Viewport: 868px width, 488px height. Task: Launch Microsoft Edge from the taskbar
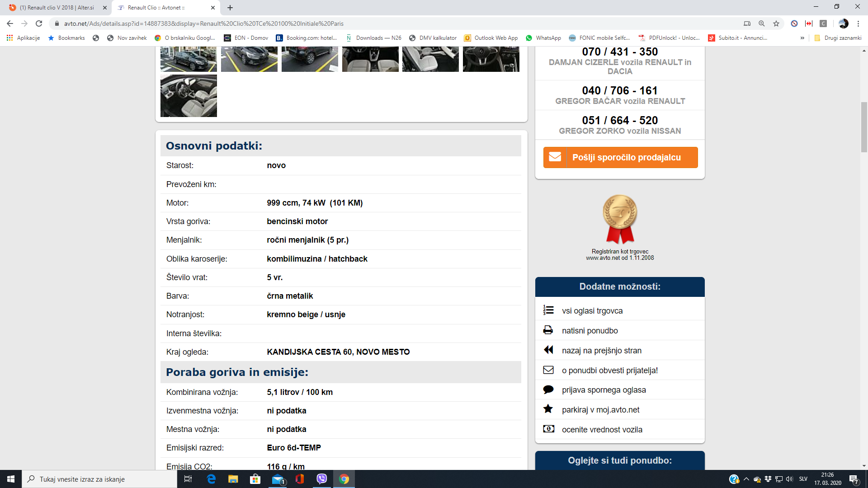pos(211,479)
